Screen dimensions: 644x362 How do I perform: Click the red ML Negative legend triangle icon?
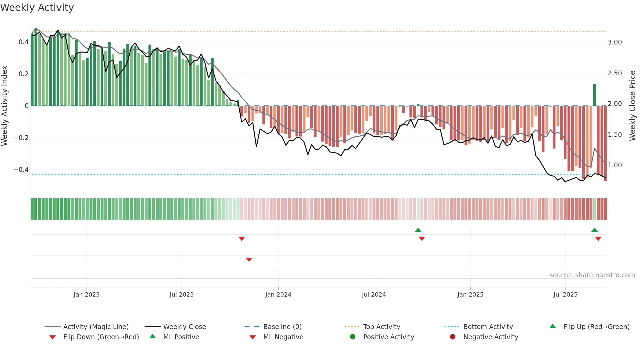253,337
